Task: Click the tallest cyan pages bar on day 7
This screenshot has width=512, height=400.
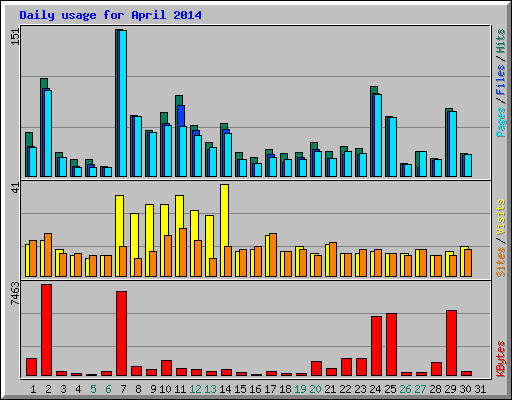Action: coord(123,103)
